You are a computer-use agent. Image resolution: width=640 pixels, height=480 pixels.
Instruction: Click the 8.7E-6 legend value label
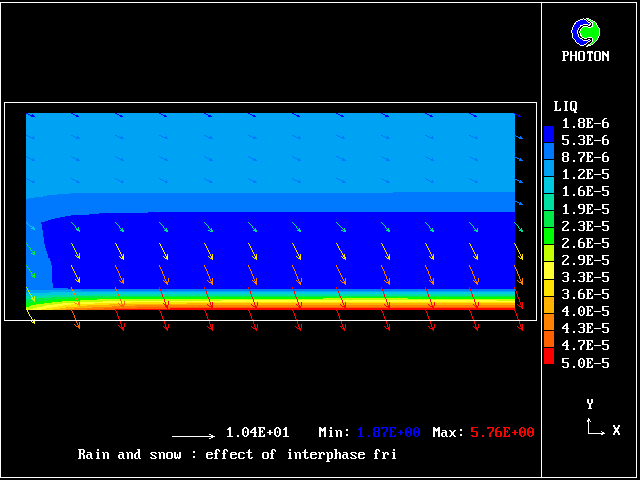coord(585,157)
